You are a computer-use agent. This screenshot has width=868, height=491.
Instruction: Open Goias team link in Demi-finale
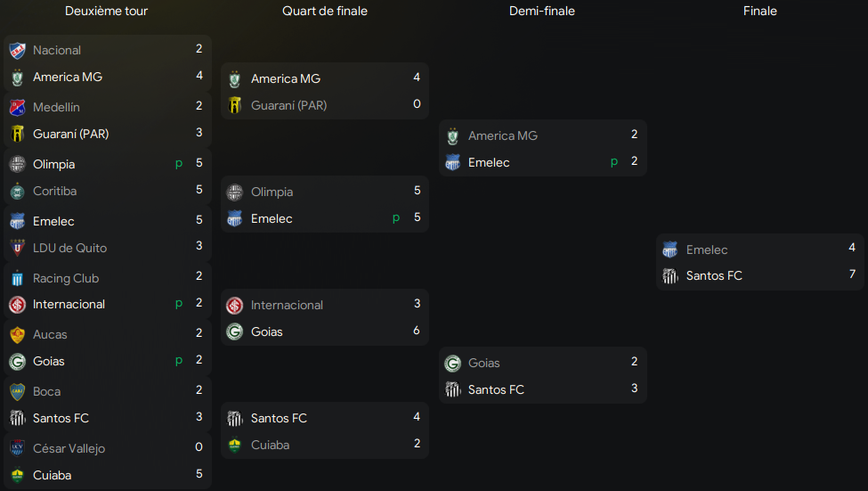[x=483, y=363]
